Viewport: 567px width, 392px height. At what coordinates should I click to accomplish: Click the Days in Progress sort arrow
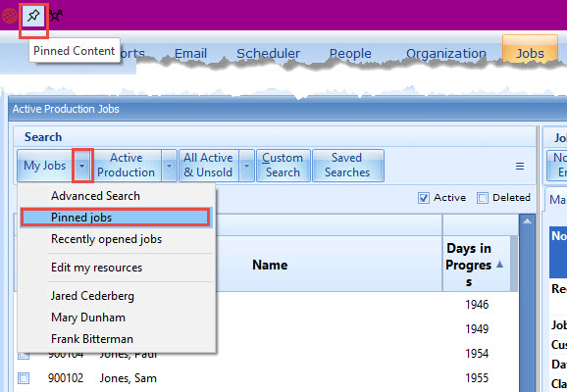pos(499,264)
